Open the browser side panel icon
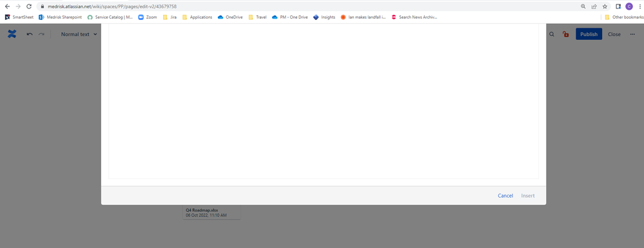This screenshot has height=248, width=644. click(x=618, y=6)
